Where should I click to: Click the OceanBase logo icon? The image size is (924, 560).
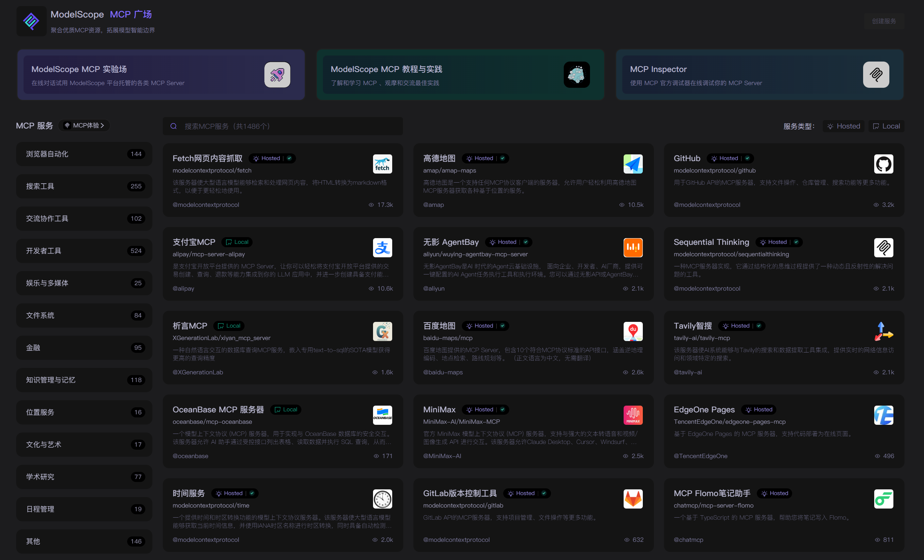click(382, 415)
